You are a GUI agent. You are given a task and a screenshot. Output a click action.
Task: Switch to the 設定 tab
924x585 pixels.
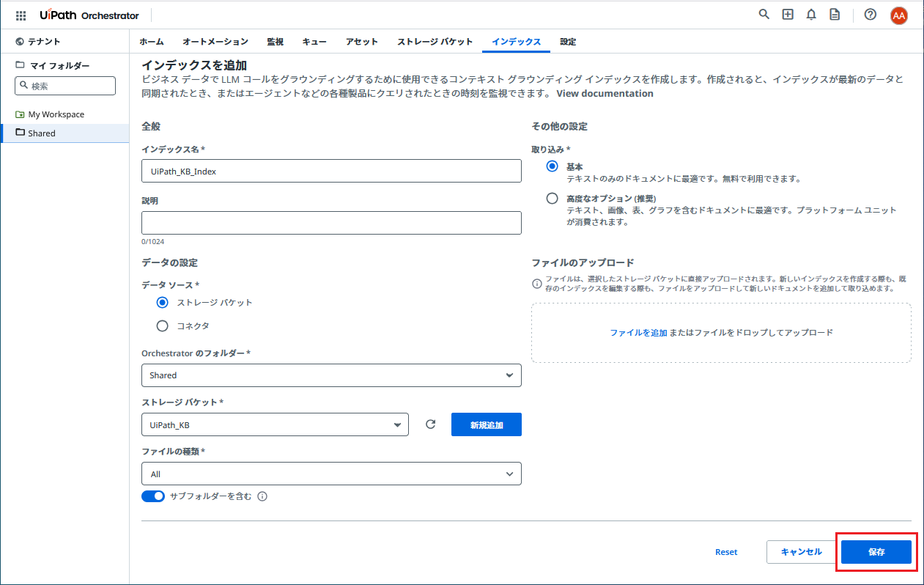point(568,42)
